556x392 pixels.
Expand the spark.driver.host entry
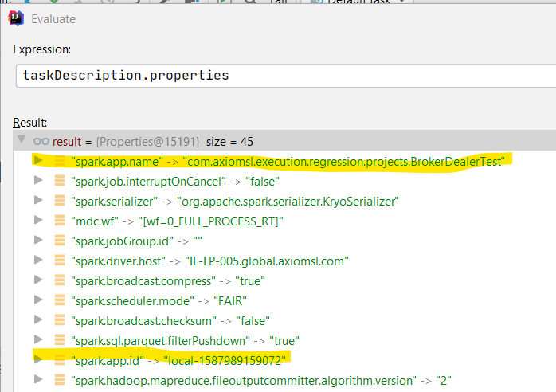38,260
